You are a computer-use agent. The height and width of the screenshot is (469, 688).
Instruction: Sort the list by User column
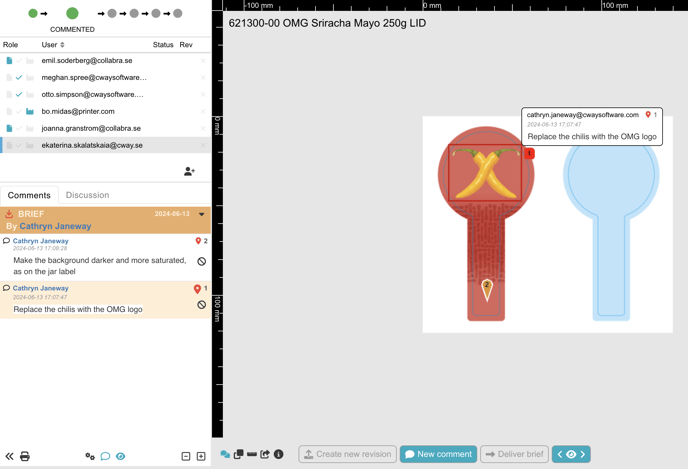(x=53, y=45)
